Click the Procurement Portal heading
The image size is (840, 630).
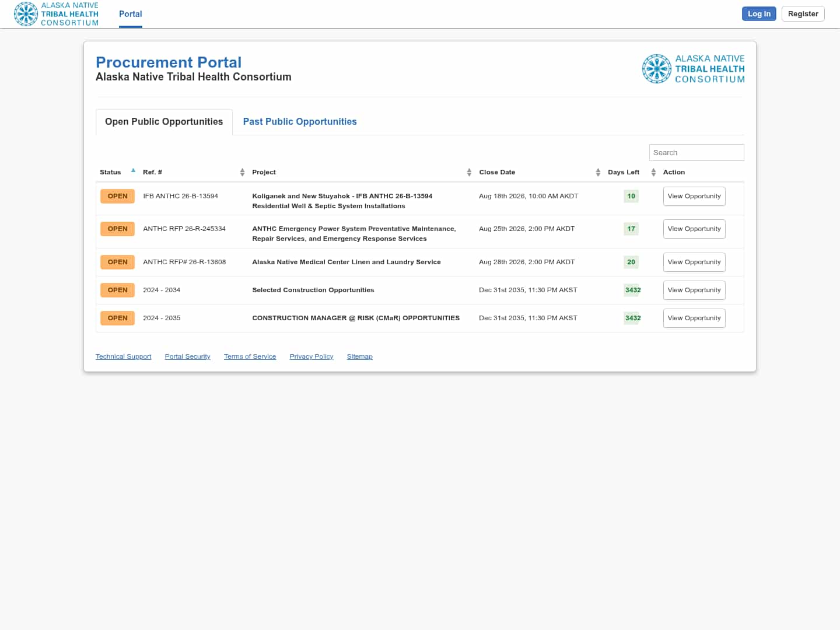pyautogui.click(x=169, y=62)
